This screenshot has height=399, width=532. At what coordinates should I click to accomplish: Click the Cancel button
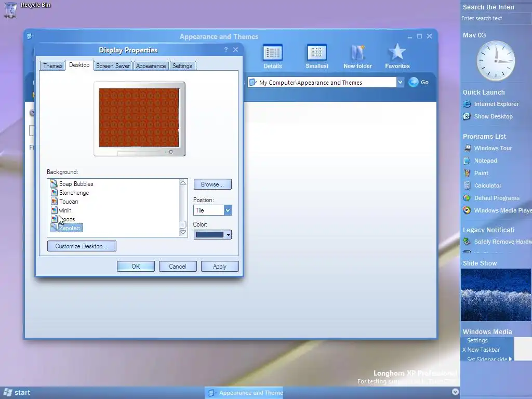[x=178, y=267]
